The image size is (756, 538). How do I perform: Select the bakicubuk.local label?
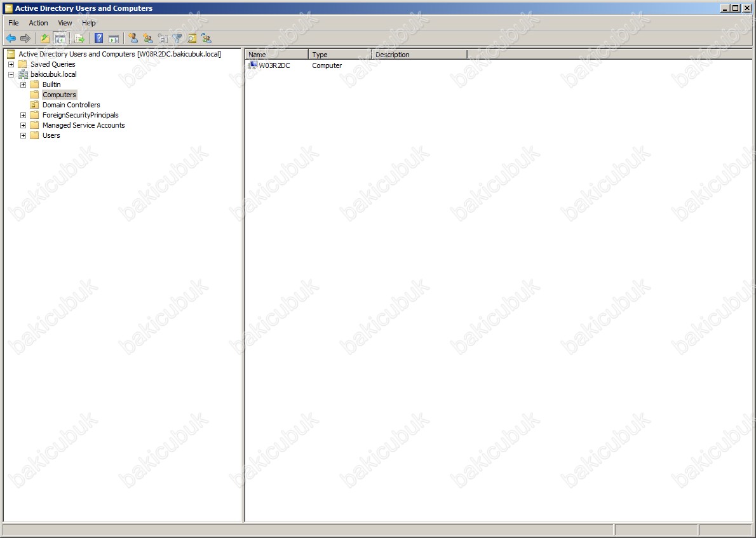53,74
